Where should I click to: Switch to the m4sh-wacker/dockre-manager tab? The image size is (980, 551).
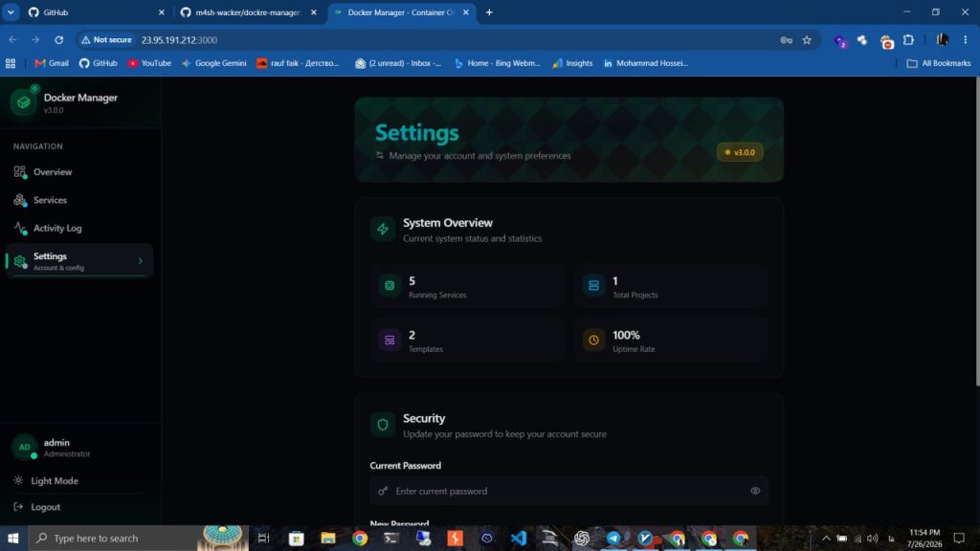pos(249,12)
